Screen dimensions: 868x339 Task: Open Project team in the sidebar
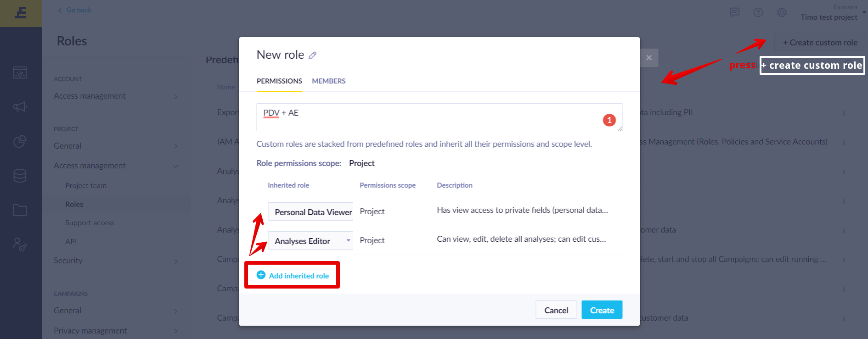[x=86, y=185]
